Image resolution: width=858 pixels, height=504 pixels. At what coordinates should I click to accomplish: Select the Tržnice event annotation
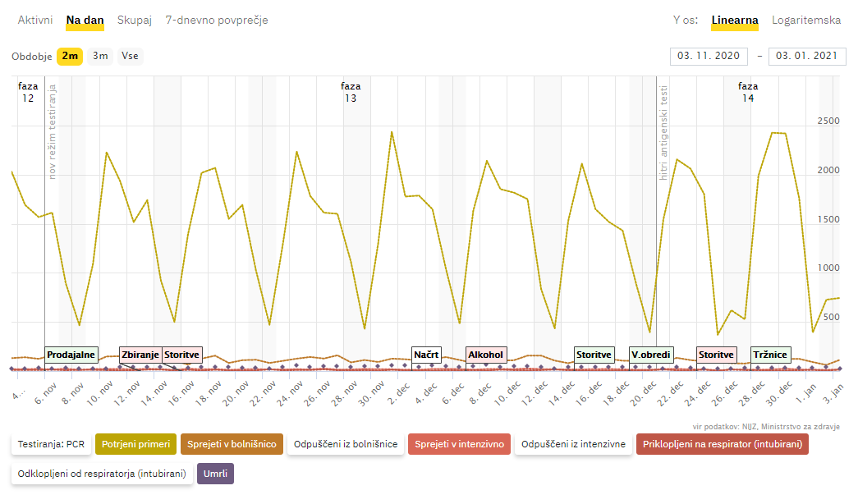(x=771, y=355)
